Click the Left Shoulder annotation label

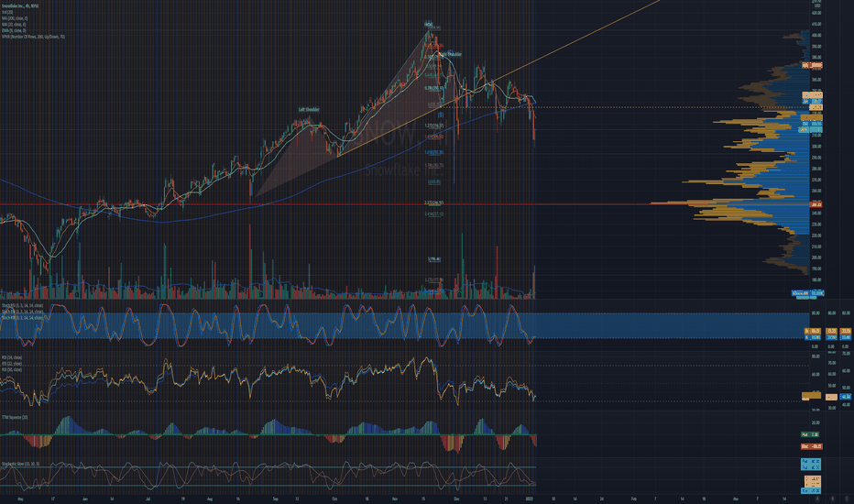(x=309, y=110)
